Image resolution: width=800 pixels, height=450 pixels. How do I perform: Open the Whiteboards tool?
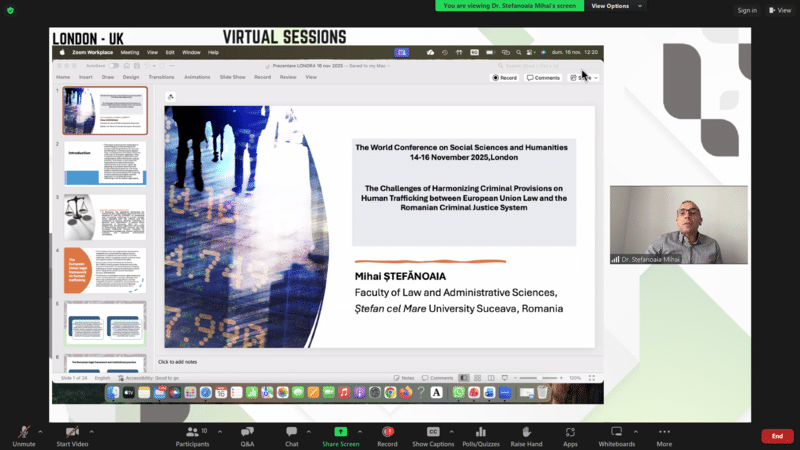pos(616,435)
